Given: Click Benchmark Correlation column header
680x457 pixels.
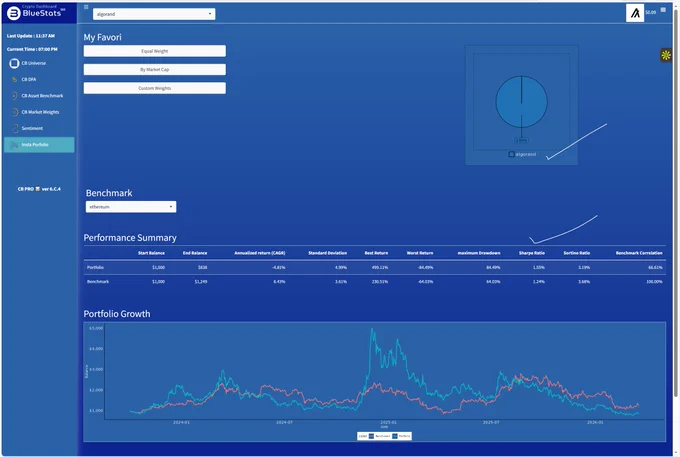Looking at the screenshot, I should [639, 253].
